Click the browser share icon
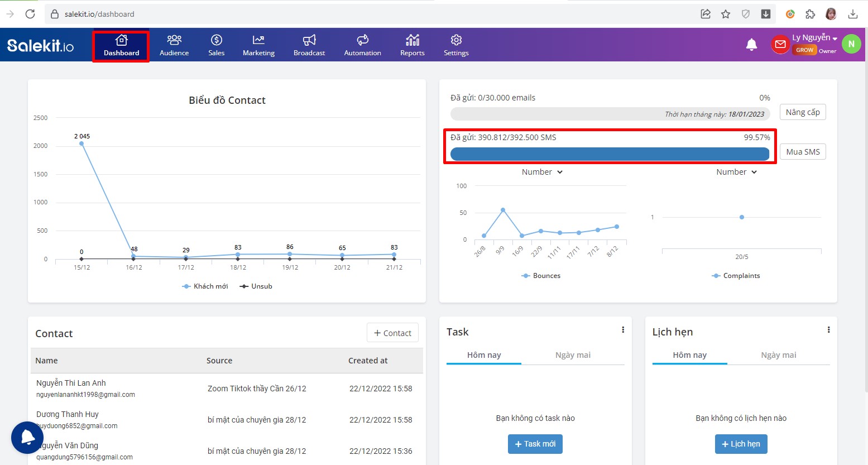 click(706, 14)
